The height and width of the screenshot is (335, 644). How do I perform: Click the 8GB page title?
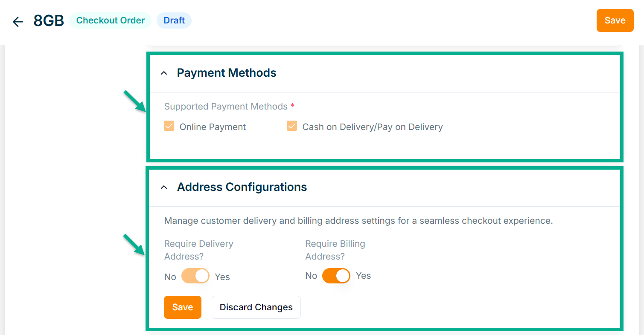49,21
